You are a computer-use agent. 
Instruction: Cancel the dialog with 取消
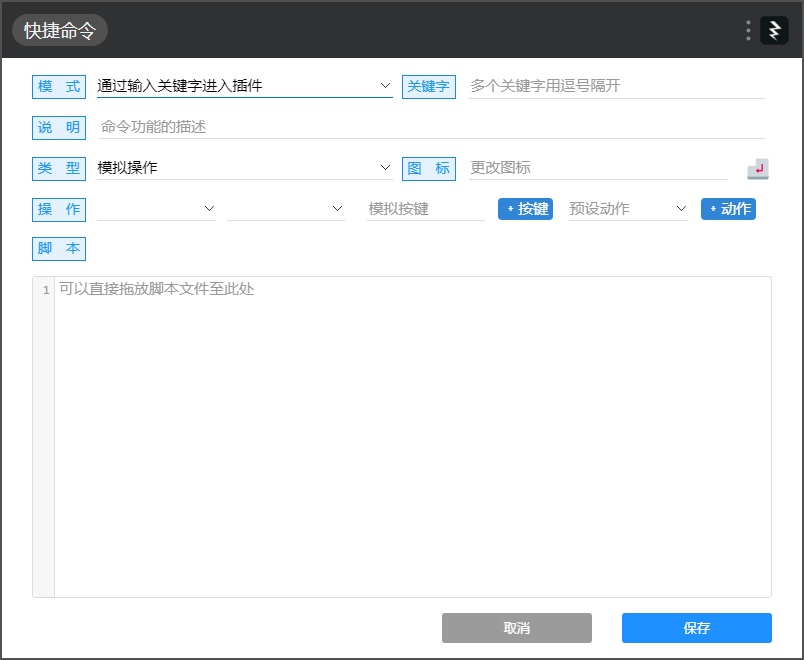tap(516, 628)
